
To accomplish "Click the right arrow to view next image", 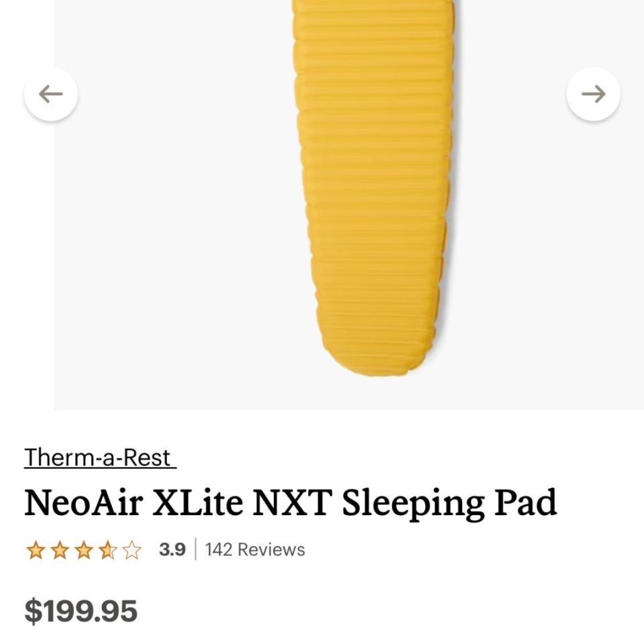I will click(x=593, y=94).
